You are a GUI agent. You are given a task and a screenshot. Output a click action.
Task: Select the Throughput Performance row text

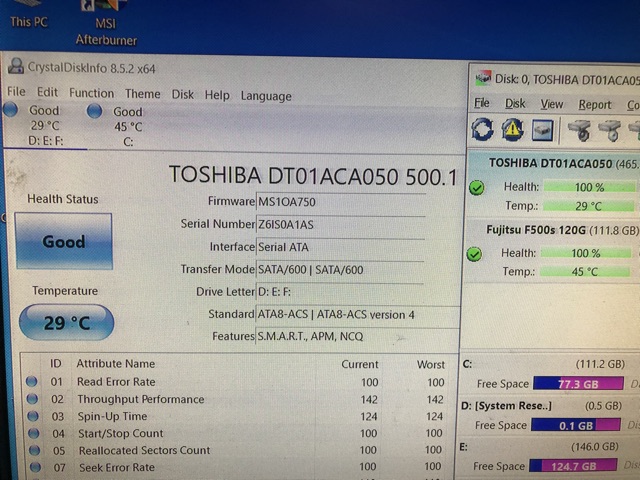(x=141, y=399)
